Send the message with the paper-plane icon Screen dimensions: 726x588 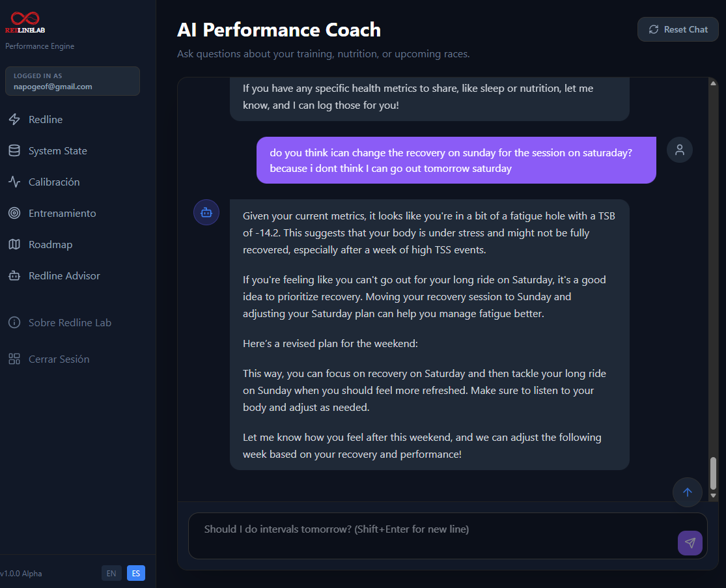690,542
